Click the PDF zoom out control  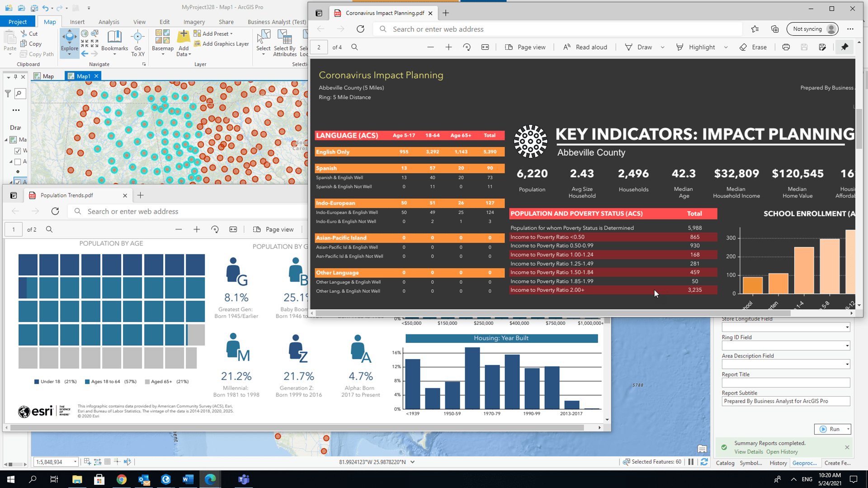point(430,47)
